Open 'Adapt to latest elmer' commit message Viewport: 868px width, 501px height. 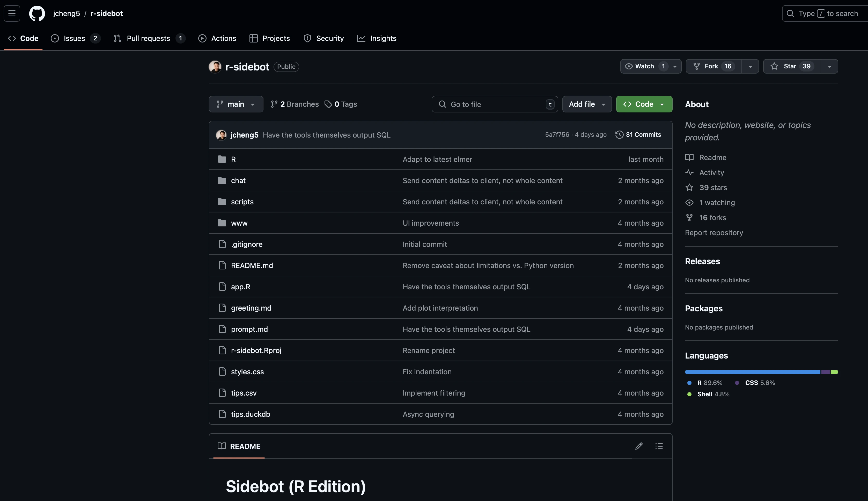pos(437,159)
